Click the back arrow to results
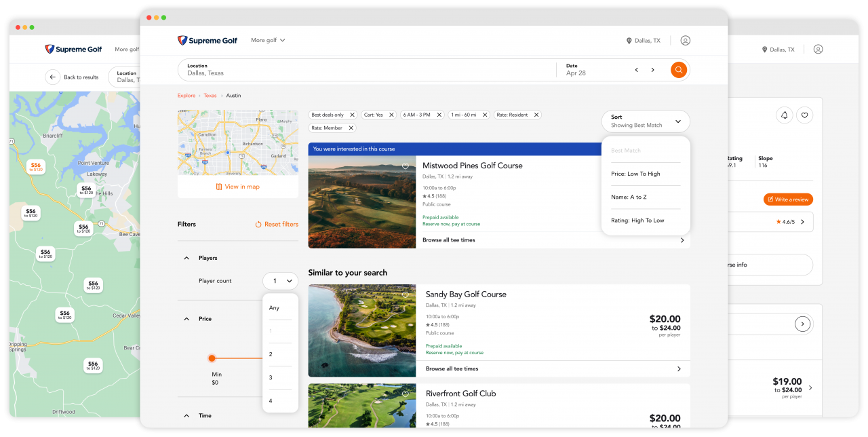868x437 pixels. [x=53, y=77]
